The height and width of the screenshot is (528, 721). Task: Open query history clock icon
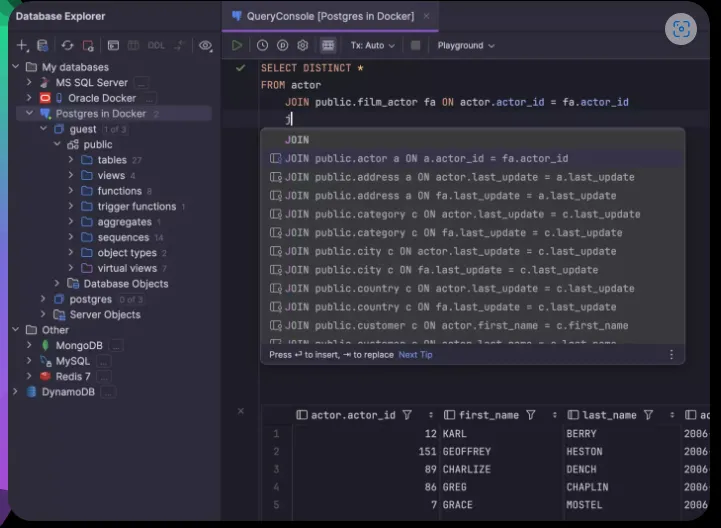pos(262,46)
